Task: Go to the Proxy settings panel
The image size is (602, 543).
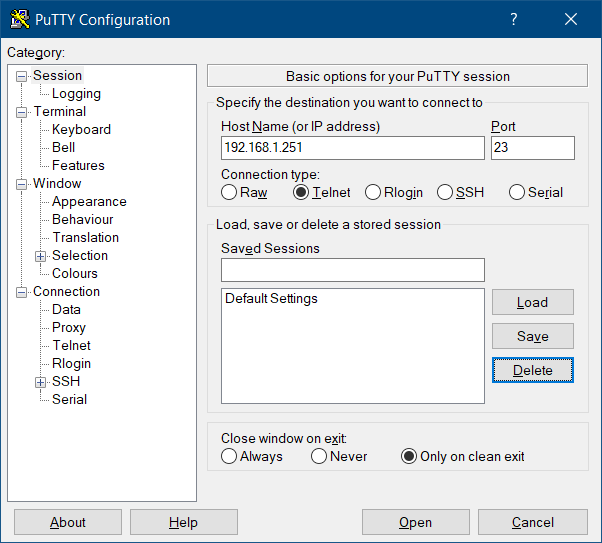Action: pyautogui.click(x=69, y=328)
